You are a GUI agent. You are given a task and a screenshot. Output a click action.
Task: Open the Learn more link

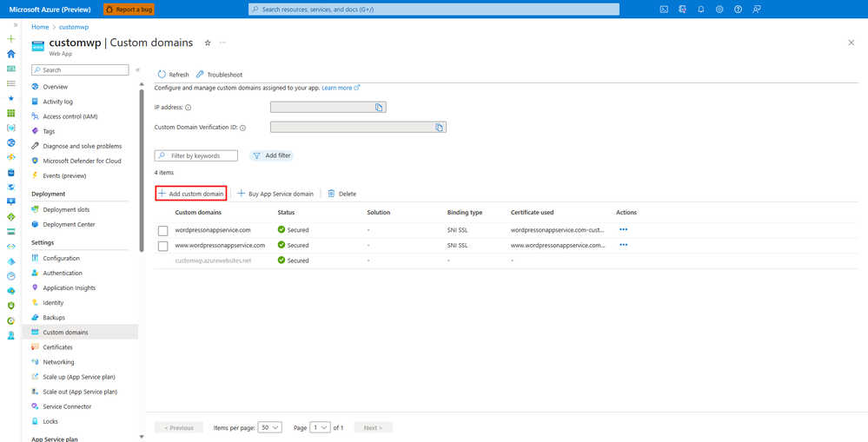(341, 88)
